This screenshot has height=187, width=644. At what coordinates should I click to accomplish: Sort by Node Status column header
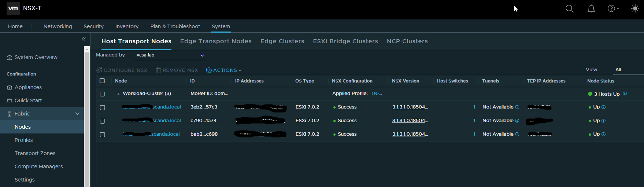[x=601, y=81]
